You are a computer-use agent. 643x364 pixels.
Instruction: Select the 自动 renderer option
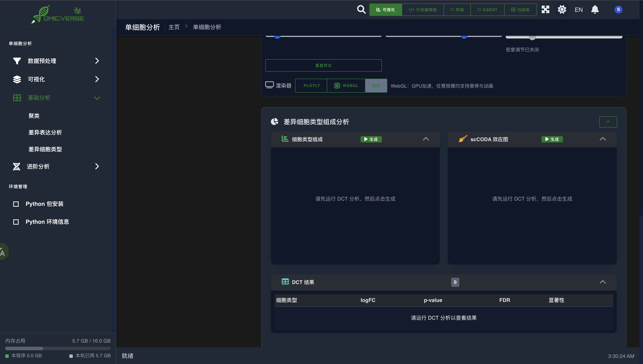click(376, 85)
